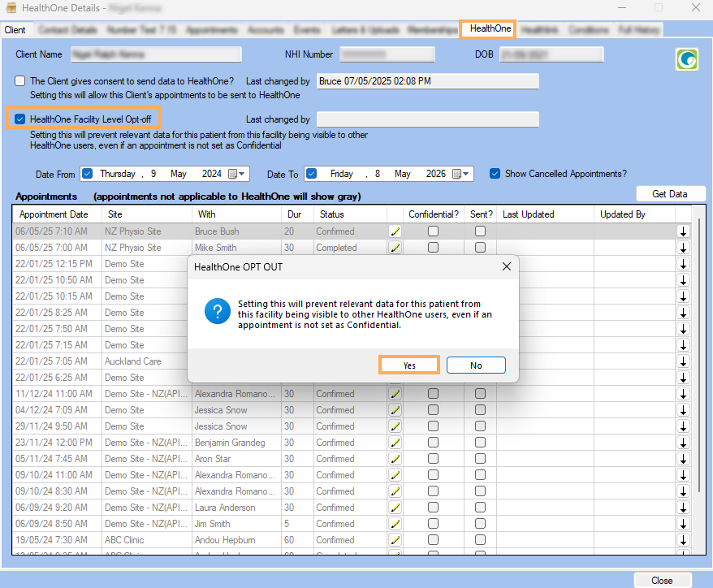Check Confidential for 04/12/24 Jessica Snow row
The image size is (713, 588).
tap(433, 410)
